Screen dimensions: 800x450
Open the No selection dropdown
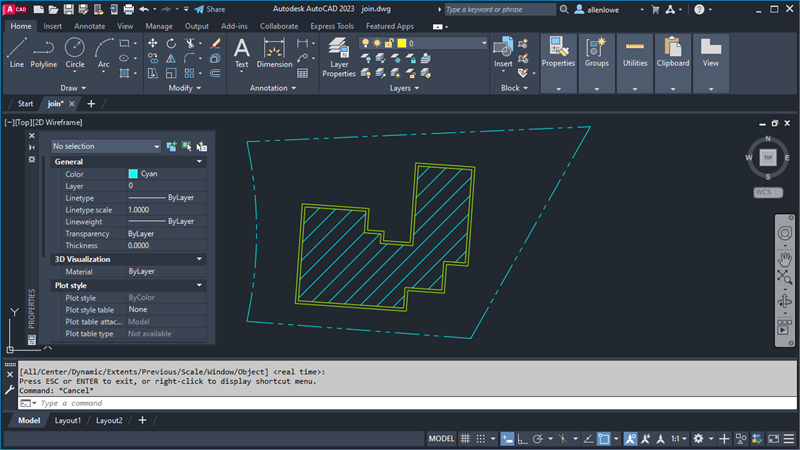pos(106,146)
